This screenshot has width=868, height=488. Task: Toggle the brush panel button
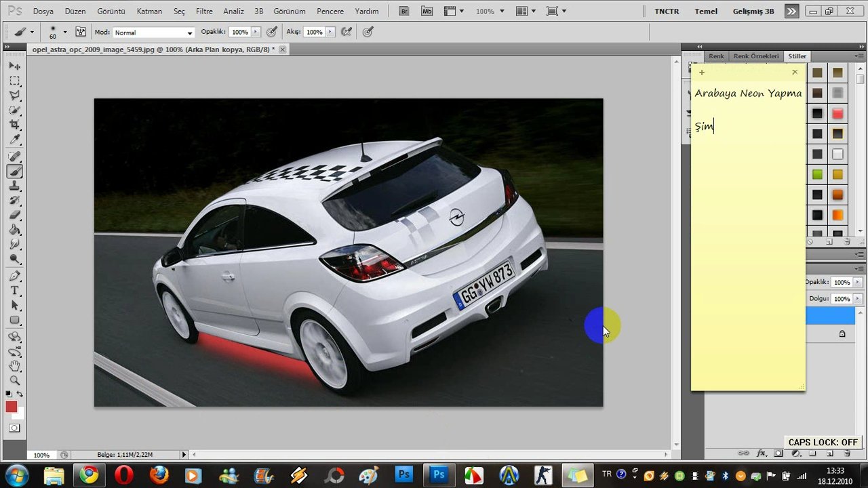tap(81, 32)
